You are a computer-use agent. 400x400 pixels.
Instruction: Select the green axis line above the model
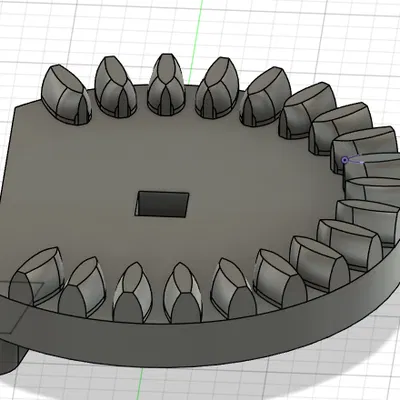[196, 41]
